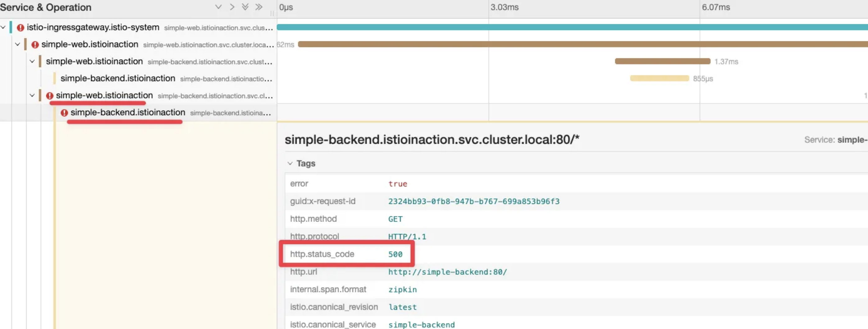Viewport: 868px width, 329px height.
Task: Select the underlined simple-backend.istioinaction error span
Action: coord(128,112)
